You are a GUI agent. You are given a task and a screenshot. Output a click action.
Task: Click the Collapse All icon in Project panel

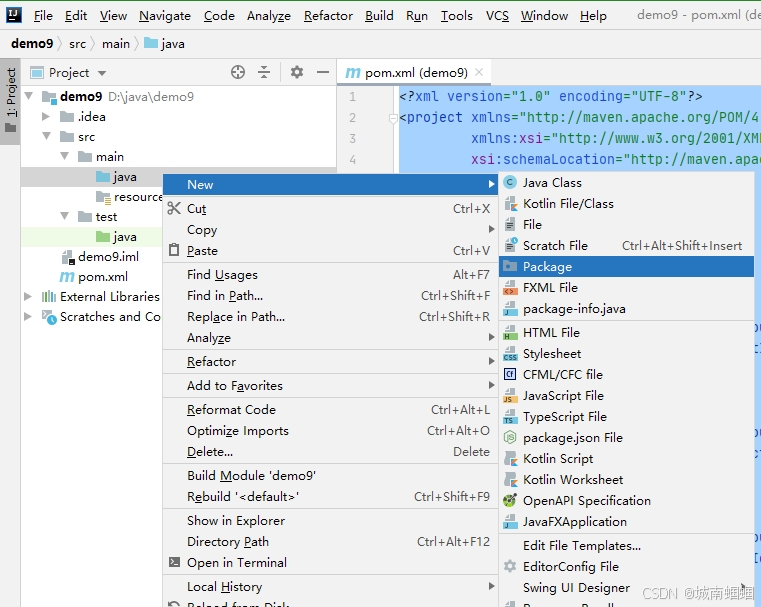tap(264, 72)
